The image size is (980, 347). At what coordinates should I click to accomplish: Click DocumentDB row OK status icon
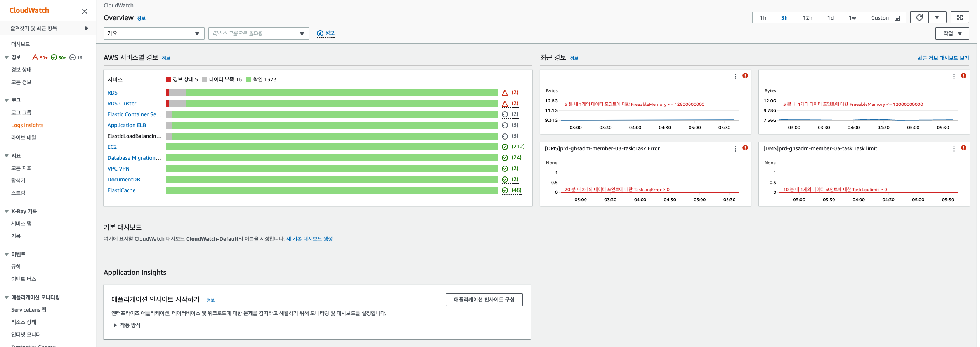pos(505,180)
